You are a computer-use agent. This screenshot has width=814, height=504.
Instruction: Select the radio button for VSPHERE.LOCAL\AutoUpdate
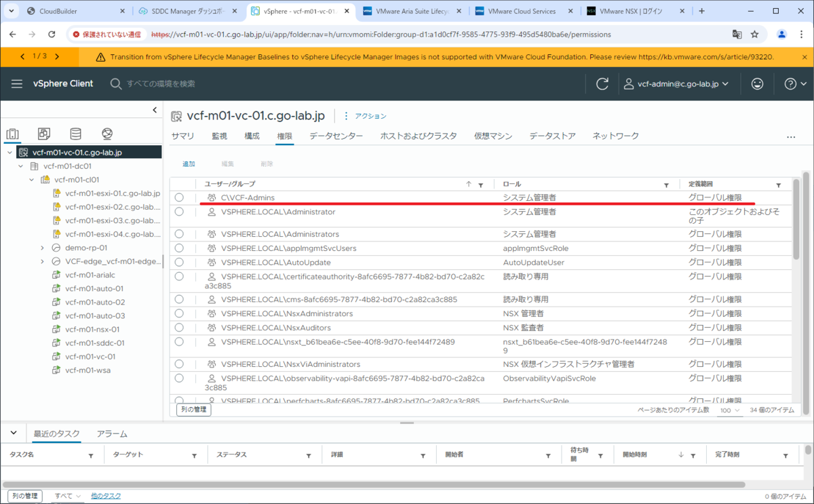tap(179, 262)
